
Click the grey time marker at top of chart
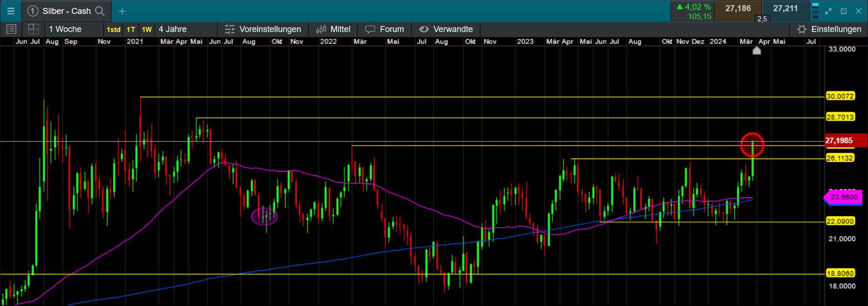point(757,50)
